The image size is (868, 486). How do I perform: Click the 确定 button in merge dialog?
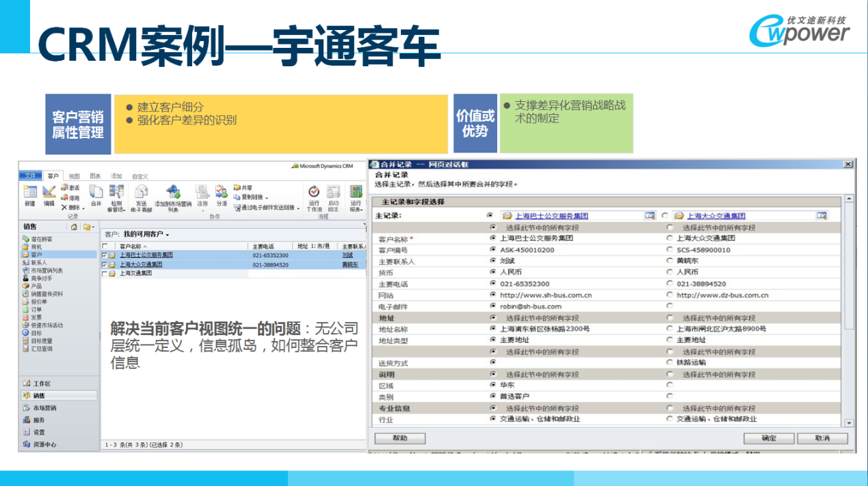769,438
